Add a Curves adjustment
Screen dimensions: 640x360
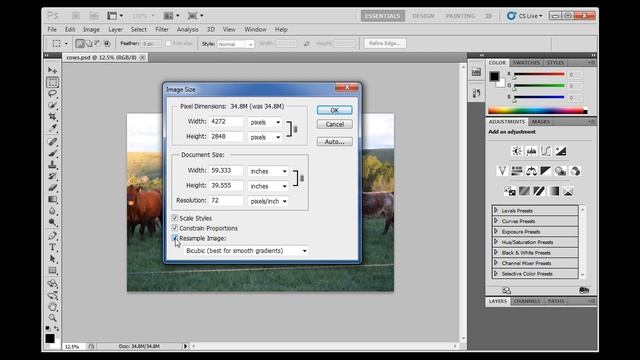(546, 151)
